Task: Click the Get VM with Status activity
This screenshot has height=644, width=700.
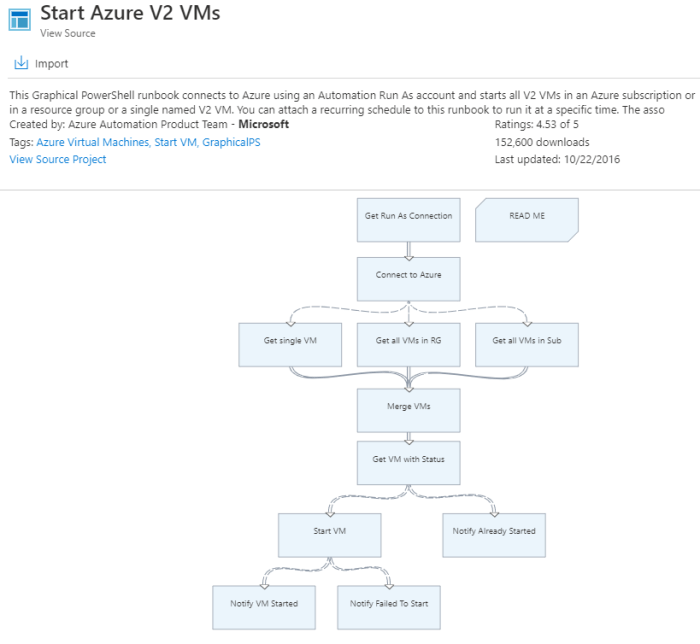Action: (x=408, y=463)
